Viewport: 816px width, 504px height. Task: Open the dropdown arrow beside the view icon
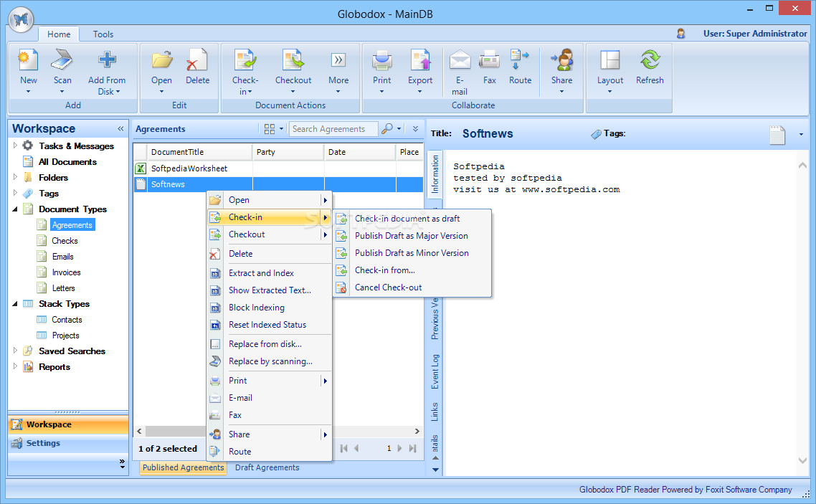pos(281,128)
